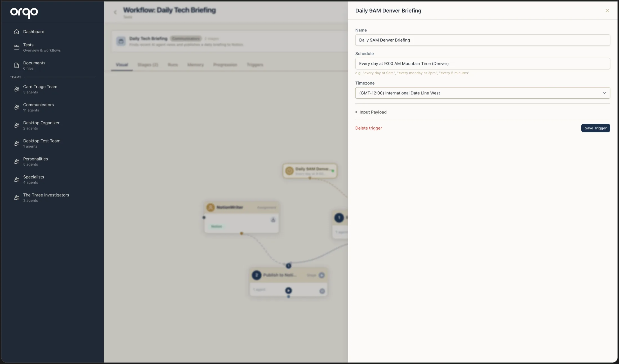The height and width of the screenshot is (364, 619).
Task: Open the Timezone dropdown
Action: [x=483, y=93]
